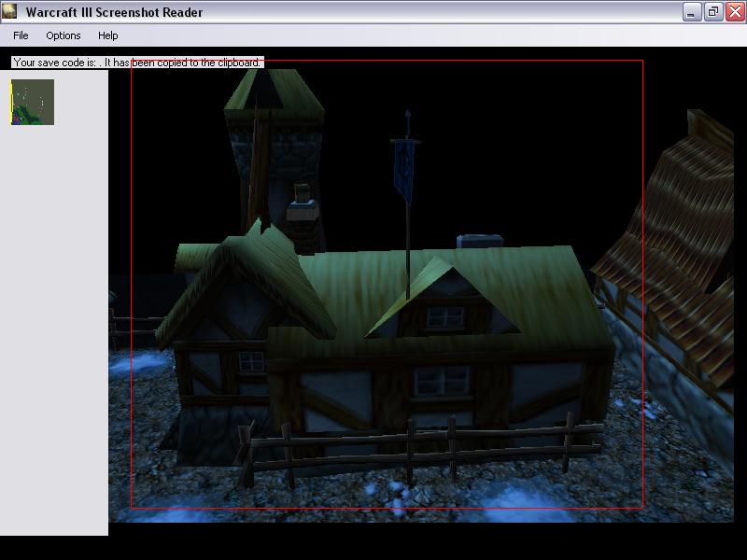Click the empty gray left sidebar area
This screenshot has height=560, width=747.
(53, 327)
